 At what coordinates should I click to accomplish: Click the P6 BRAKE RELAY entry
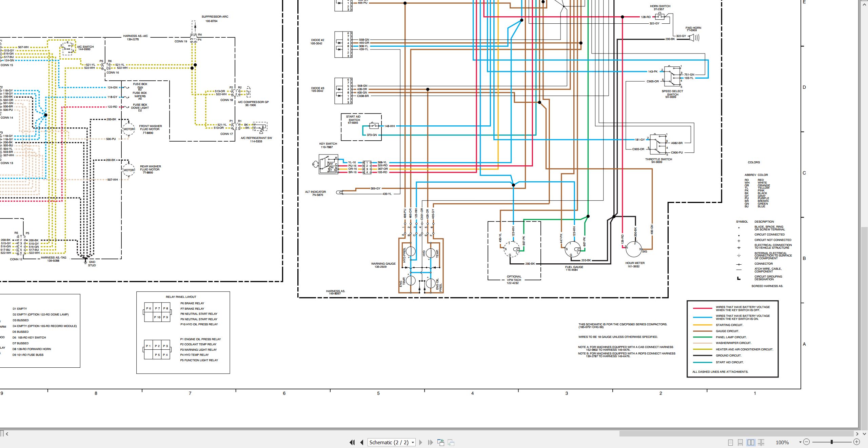point(192,303)
